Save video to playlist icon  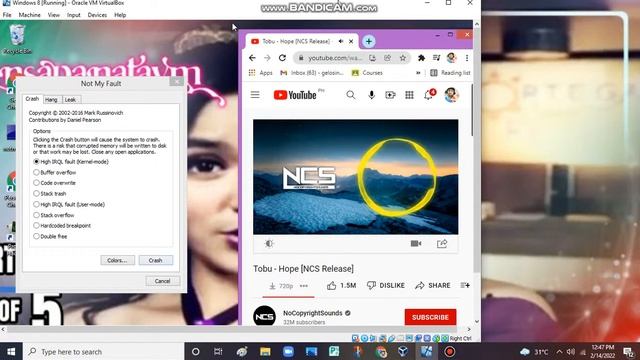pos(465,285)
